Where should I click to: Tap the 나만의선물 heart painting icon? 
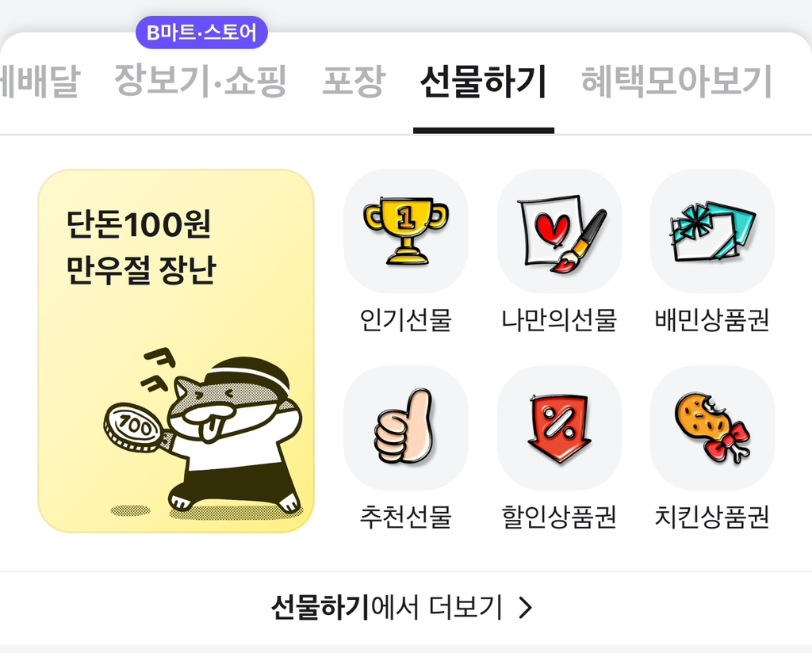coord(559,231)
